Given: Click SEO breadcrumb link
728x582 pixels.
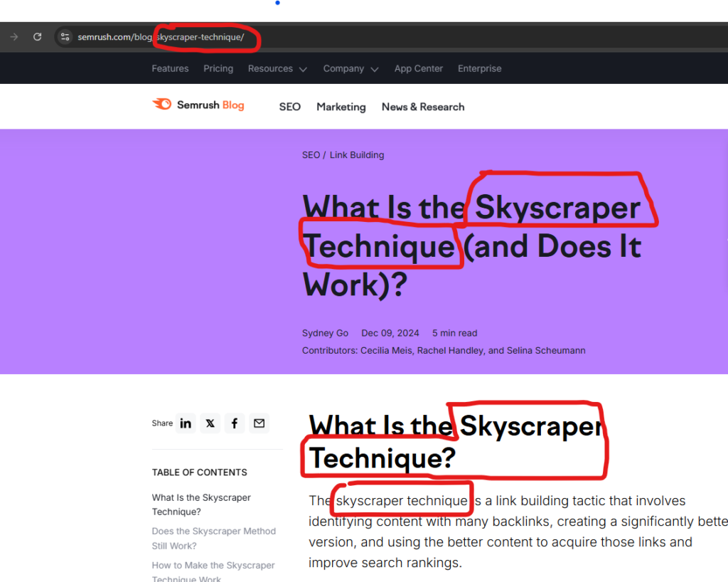Looking at the screenshot, I should click(311, 154).
